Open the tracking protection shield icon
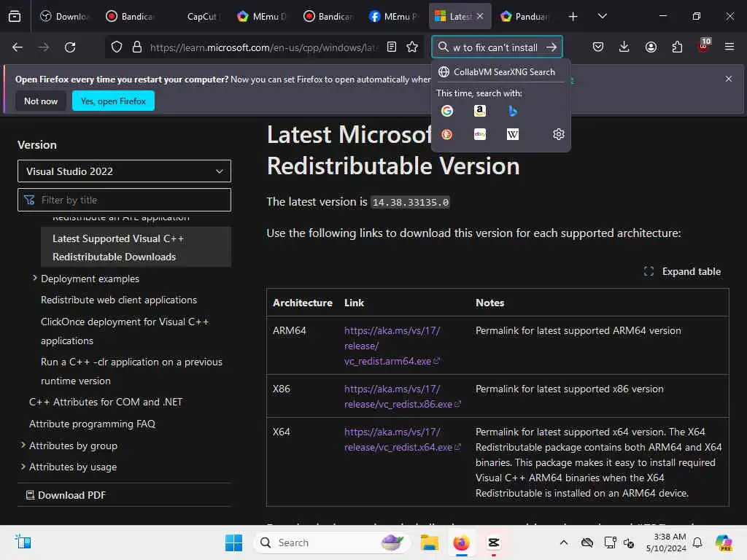This screenshot has width=747, height=560. 117,47
